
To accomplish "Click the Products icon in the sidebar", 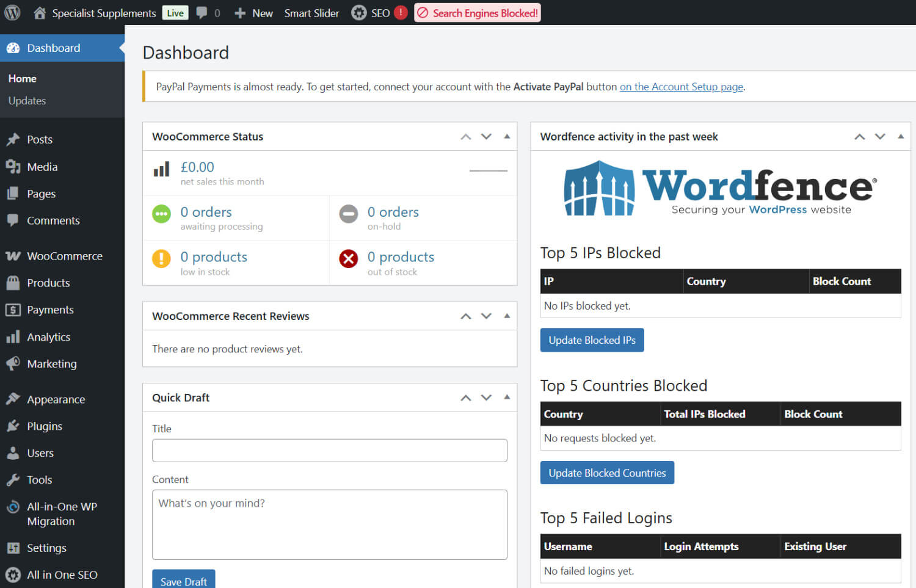I will tap(13, 283).
